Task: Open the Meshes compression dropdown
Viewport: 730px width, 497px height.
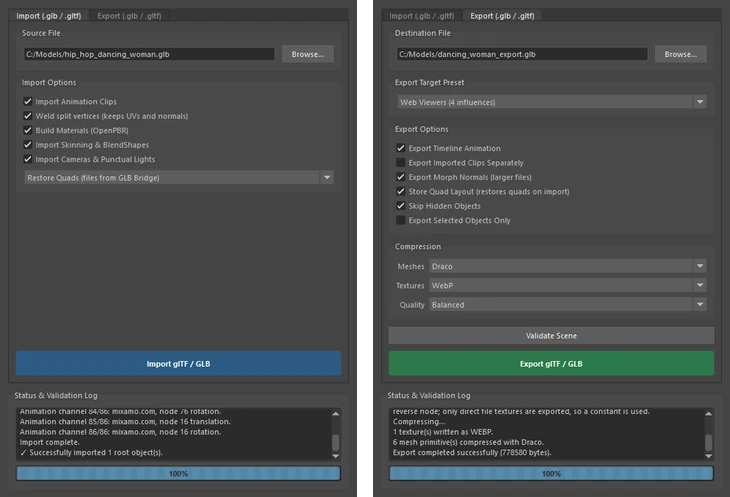Action: pos(568,266)
